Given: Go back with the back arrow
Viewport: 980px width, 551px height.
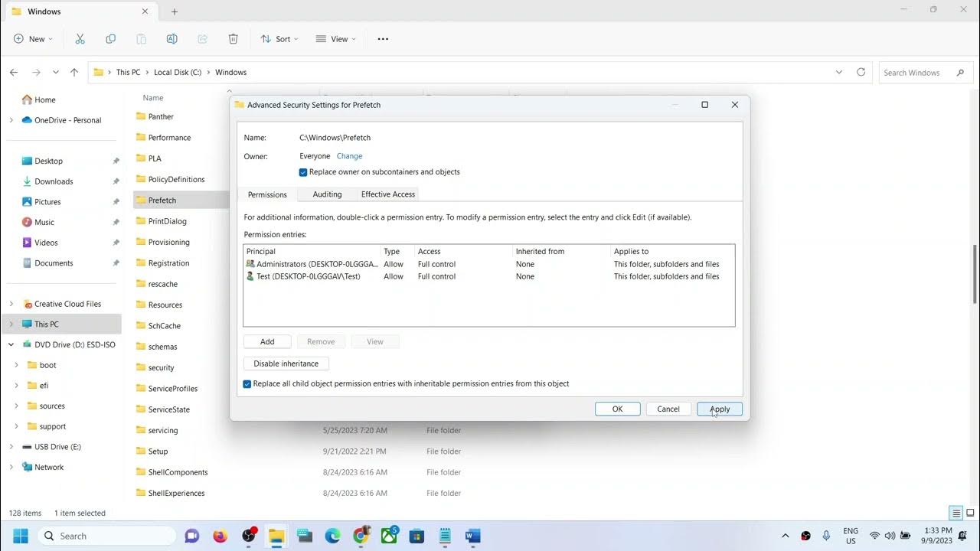Looking at the screenshot, I should [x=14, y=72].
